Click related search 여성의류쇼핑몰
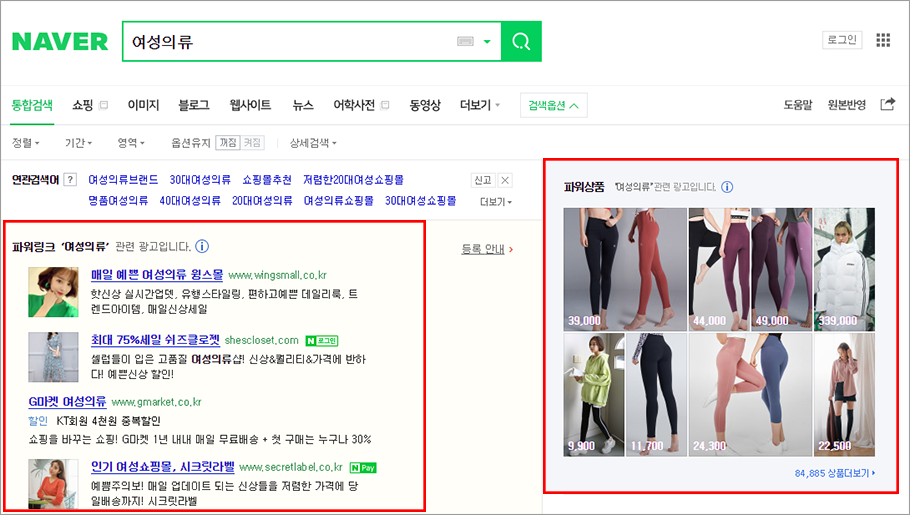 339,201
